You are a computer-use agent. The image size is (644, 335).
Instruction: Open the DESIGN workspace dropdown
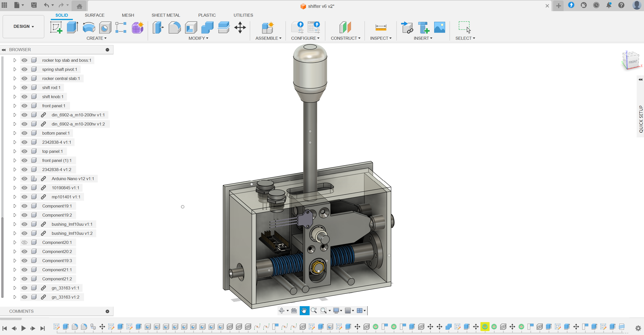coord(23,26)
